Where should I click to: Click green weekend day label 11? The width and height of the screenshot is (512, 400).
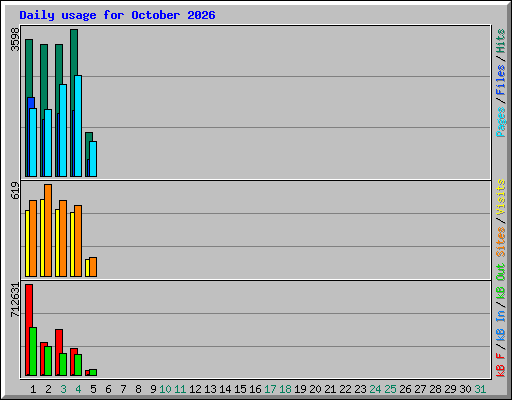tap(180, 389)
